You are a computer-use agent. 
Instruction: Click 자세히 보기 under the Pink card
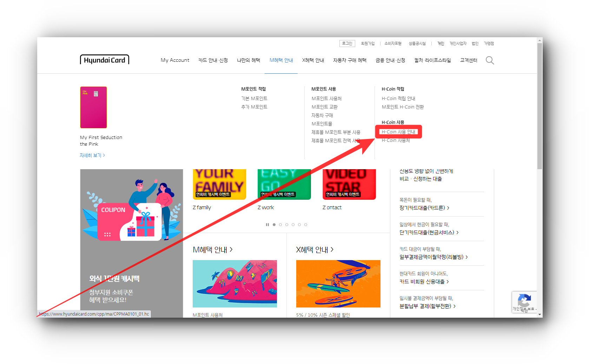92,155
